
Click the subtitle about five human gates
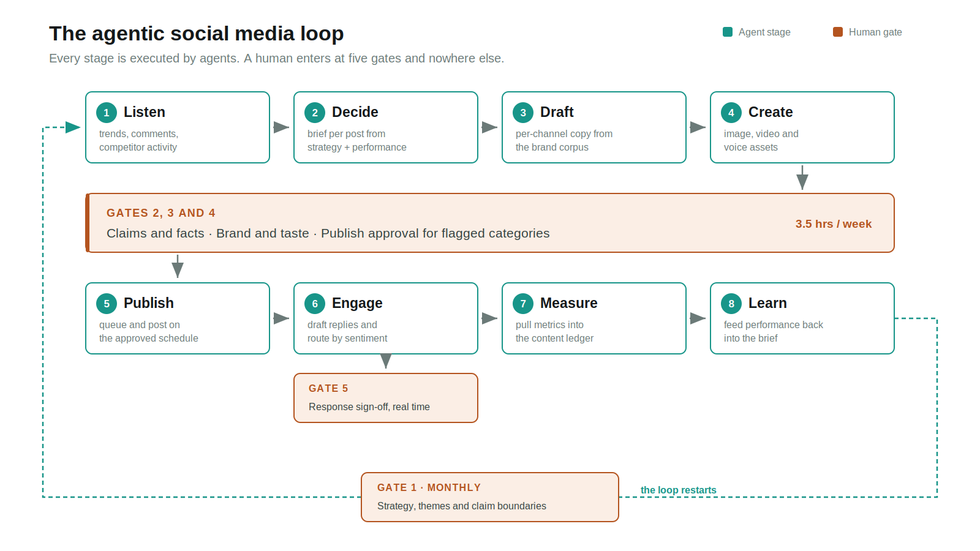click(277, 58)
